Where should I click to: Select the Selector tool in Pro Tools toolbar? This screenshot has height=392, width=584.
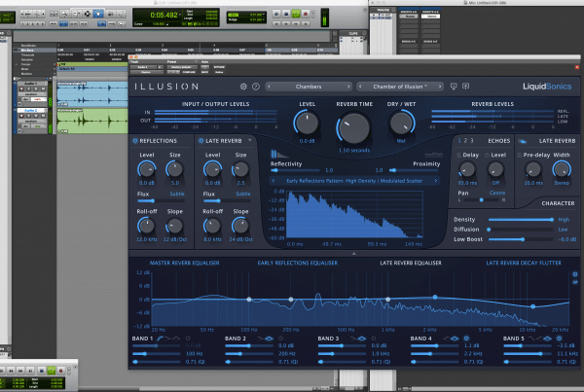click(88, 14)
